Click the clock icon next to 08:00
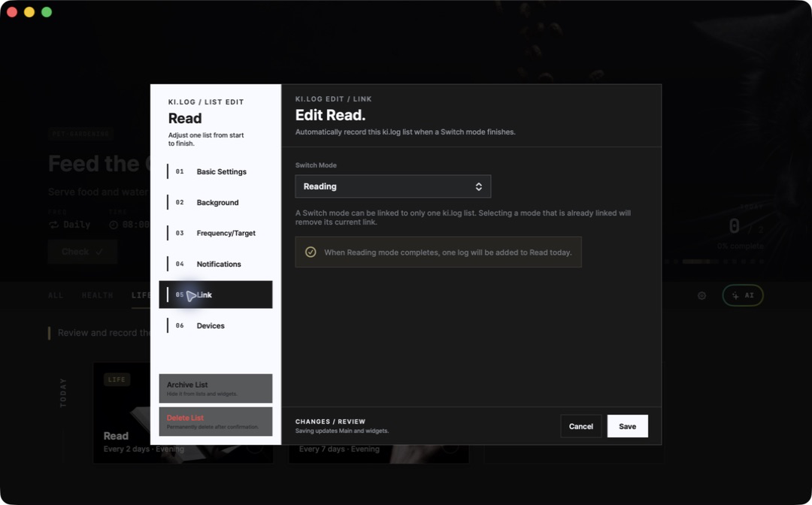Screen dimensions: 812x505 click(x=114, y=225)
